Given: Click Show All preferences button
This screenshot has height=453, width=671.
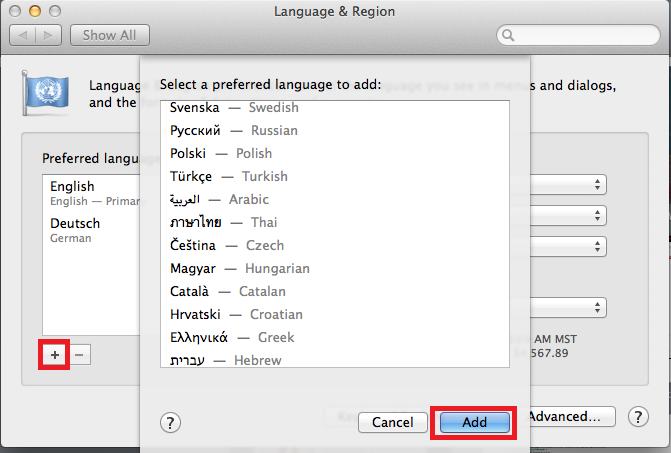Looking at the screenshot, I should tap(109, 35).
